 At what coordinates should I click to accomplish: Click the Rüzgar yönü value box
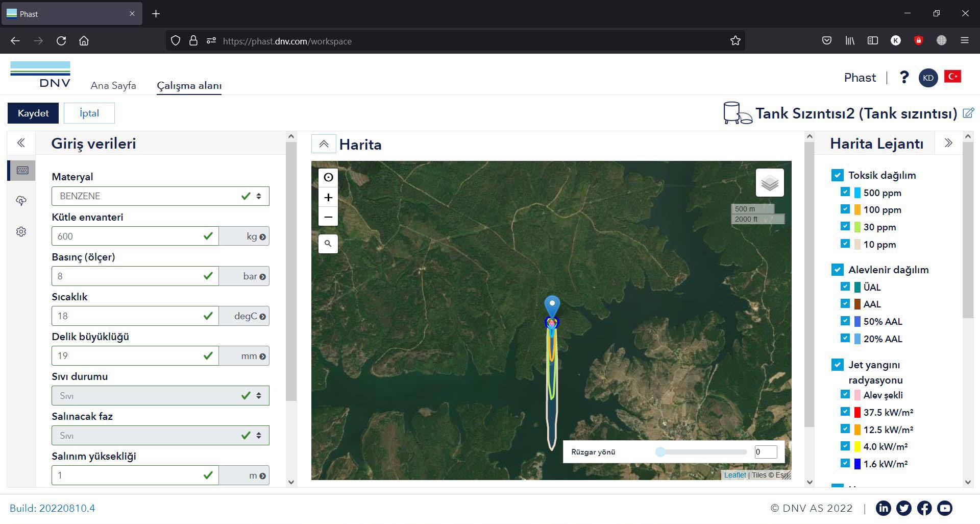pos(766,451)
